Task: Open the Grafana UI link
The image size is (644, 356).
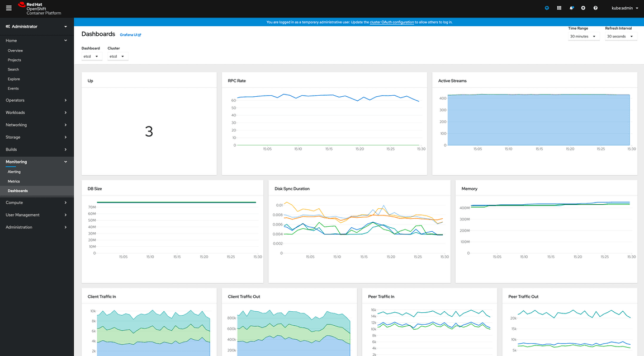Action: [x=130, y=35]
